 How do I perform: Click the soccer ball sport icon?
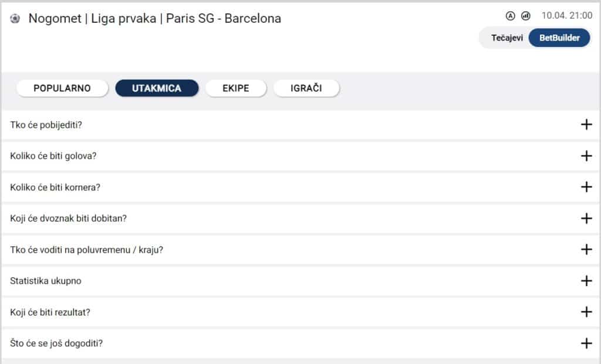pos(15,19)
